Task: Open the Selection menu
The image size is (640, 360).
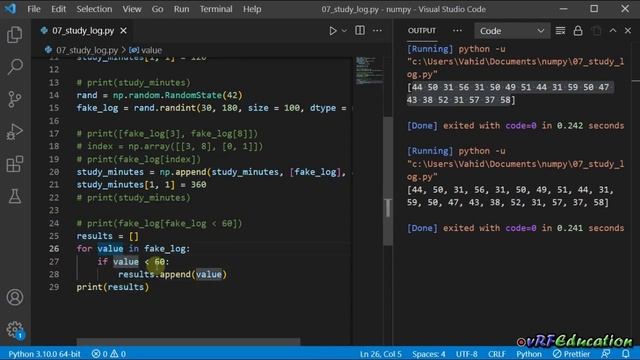Action: pos(94,9)
